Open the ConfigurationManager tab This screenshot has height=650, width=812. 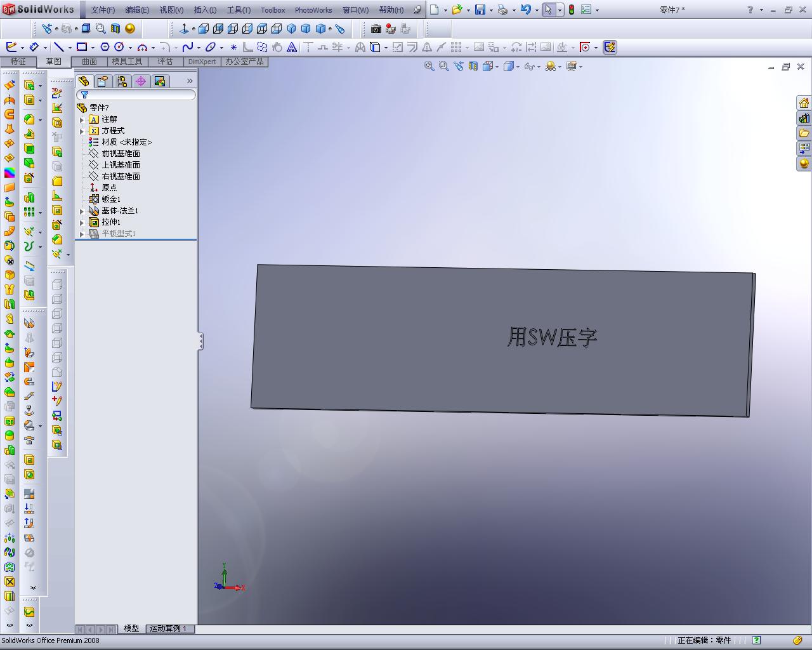122,81
